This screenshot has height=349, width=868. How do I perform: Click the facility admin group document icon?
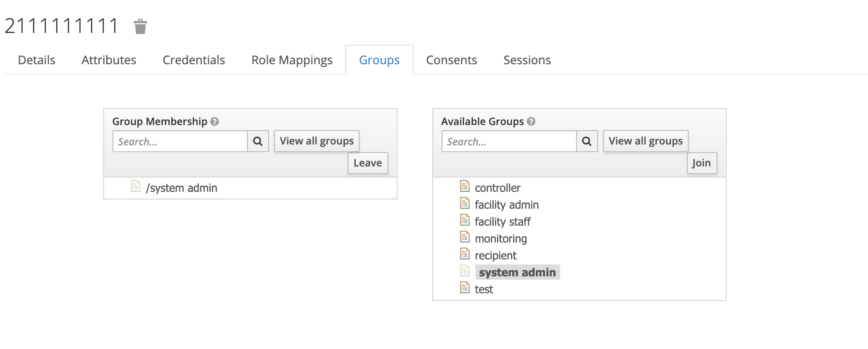click(465, 203)
